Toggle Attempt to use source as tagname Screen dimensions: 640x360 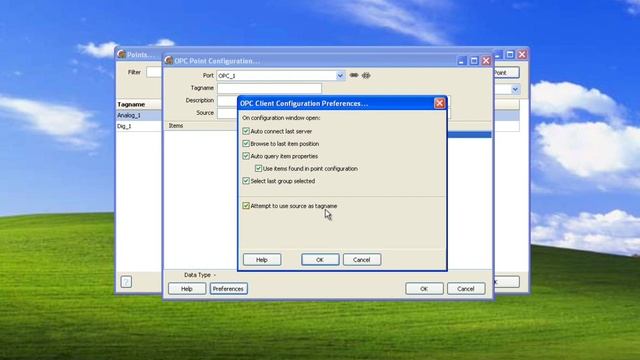[x=246, y=206]
